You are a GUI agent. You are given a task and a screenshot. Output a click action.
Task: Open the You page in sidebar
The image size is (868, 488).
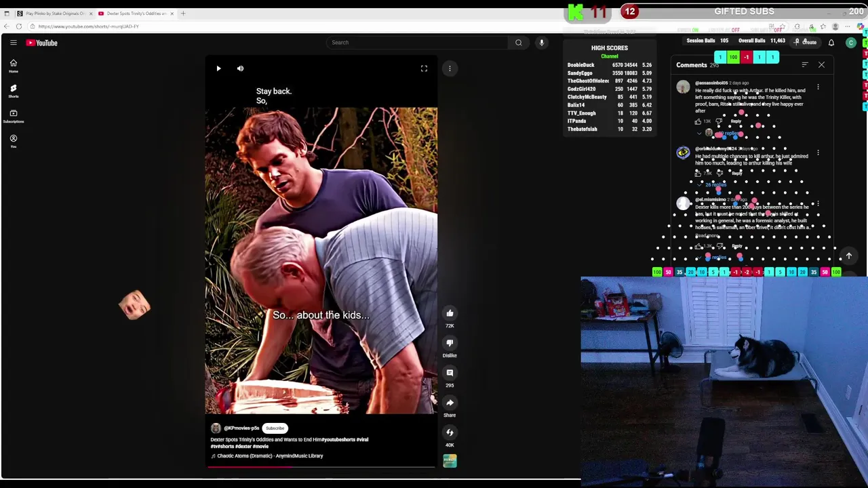coord(13,141)
